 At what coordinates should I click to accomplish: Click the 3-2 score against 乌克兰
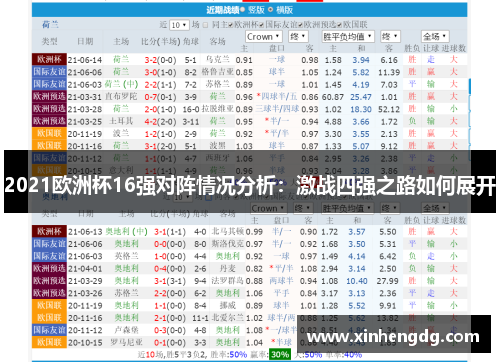[150, 60]
